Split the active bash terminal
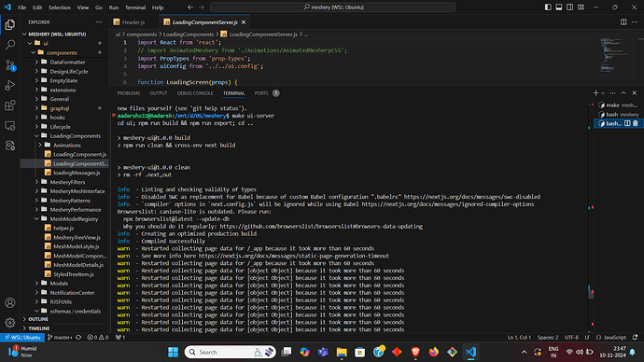644x362 pixels. (x=627, y=123)
